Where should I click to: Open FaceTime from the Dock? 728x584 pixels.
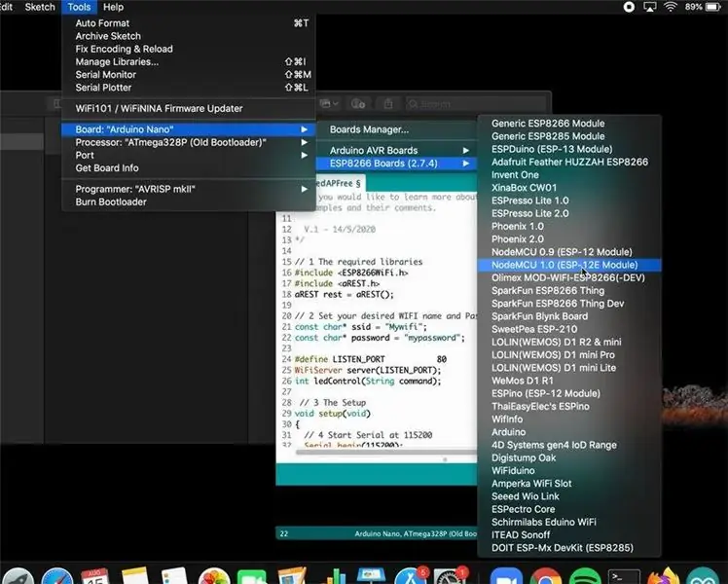[252, 576]
